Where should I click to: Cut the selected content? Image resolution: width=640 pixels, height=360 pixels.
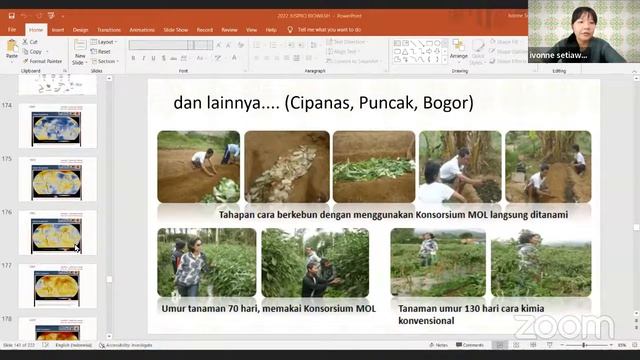tap(30, 42)
